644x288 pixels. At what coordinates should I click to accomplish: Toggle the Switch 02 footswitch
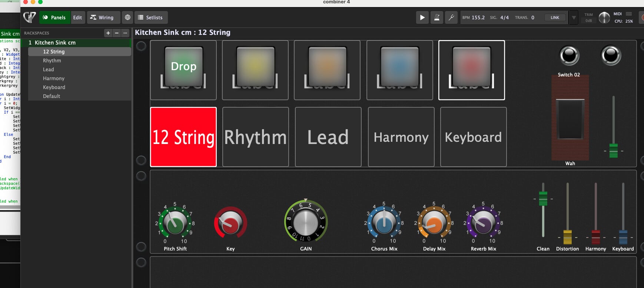[569, 56]
